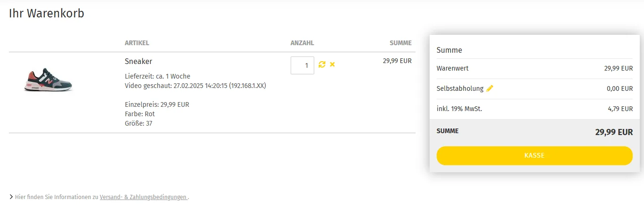Click the 'inkl. 19% MwSt.' label
The width and height of the screenshot is (644, 208).
[459, 109]
